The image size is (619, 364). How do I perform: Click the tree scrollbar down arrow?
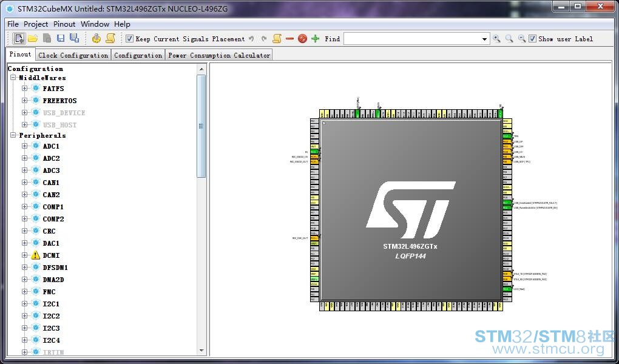[201, 351]
